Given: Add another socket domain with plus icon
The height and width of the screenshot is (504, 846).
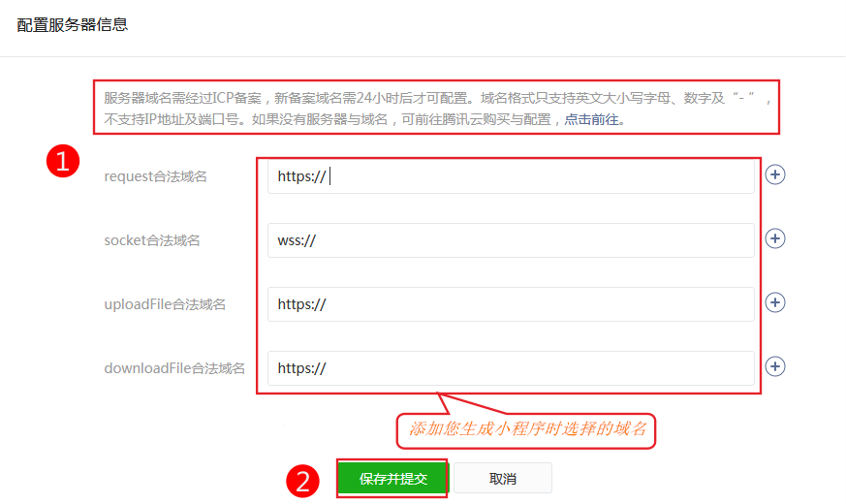Looking at the screenshot, I should [x=775, y=238].
